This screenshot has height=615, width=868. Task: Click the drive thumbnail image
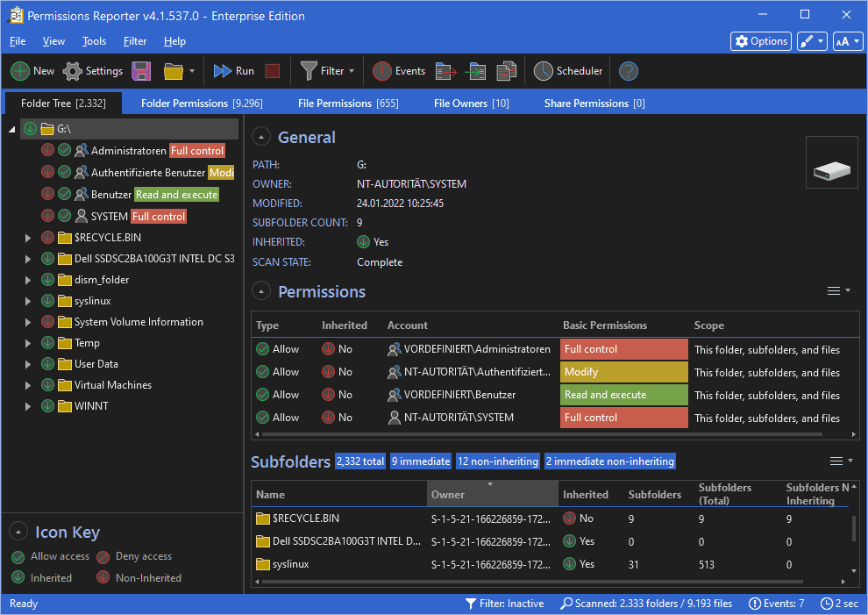coord(831,162)
